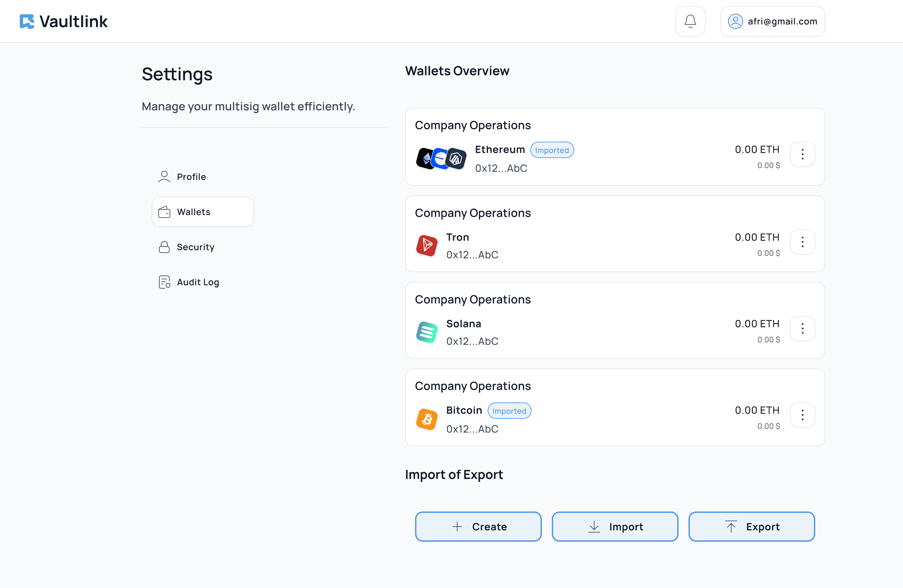This screenshot has height=588, width=903.
Task: Click 0.00 $ value in Solana card
Action: tap(768, 339)
